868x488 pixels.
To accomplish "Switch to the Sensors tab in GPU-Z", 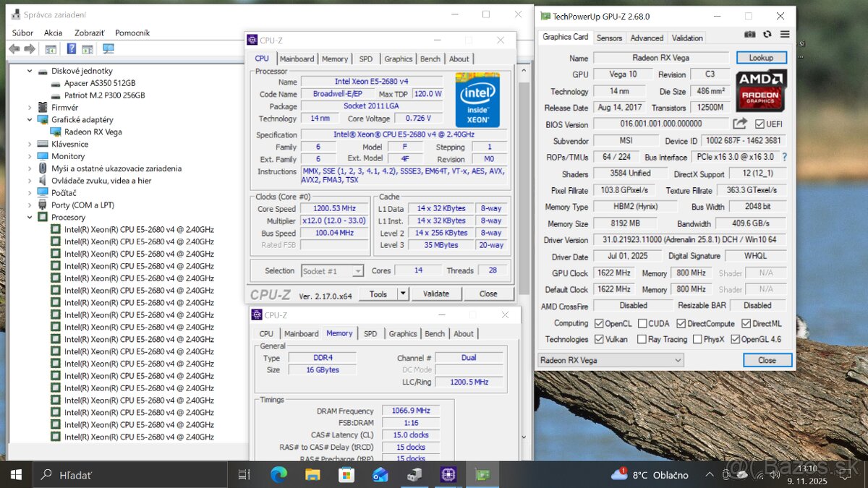I will [609, 38].
